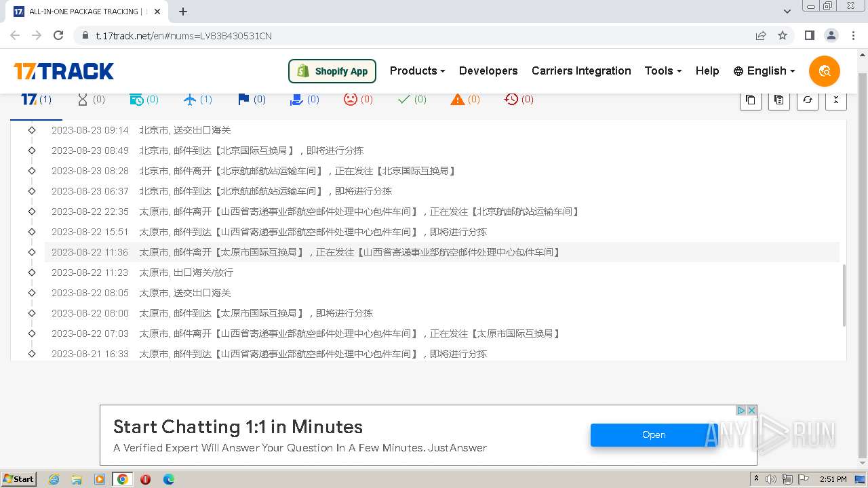Open a new browser tab

183,12
